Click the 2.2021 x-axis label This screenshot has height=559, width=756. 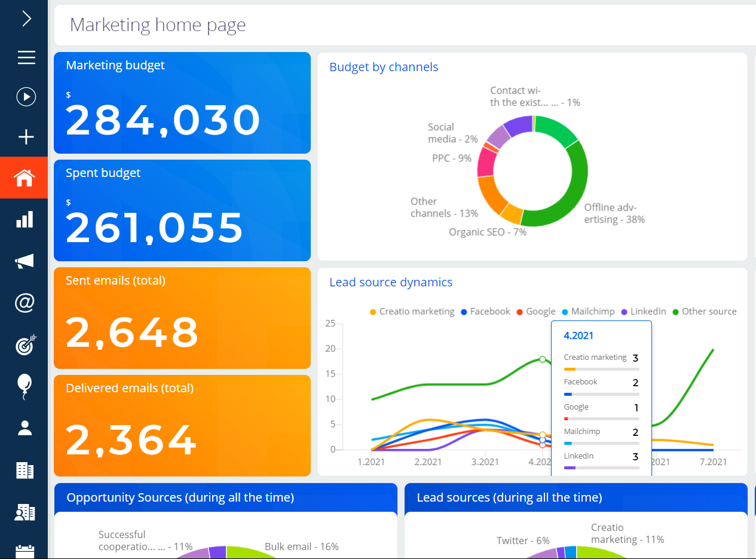point(428,462)
